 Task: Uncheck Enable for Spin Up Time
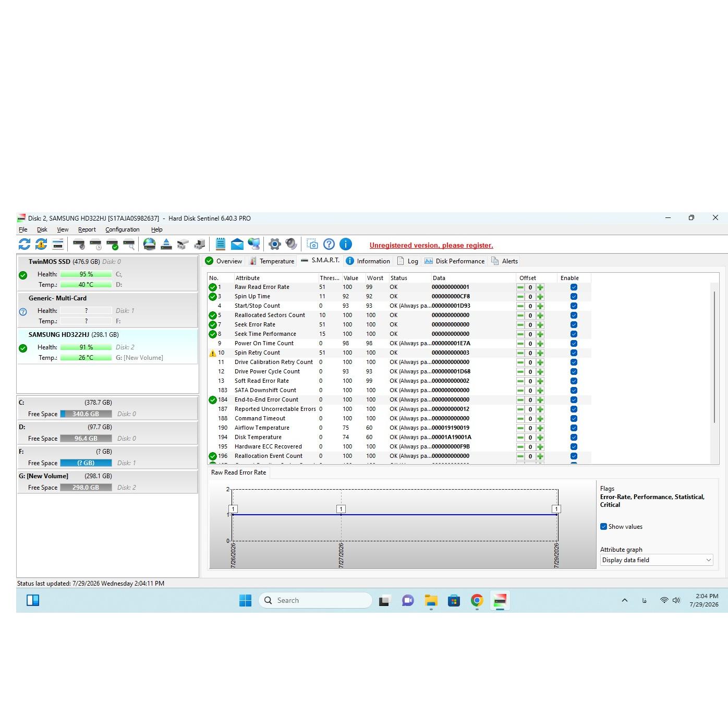(x=574, y=297)
